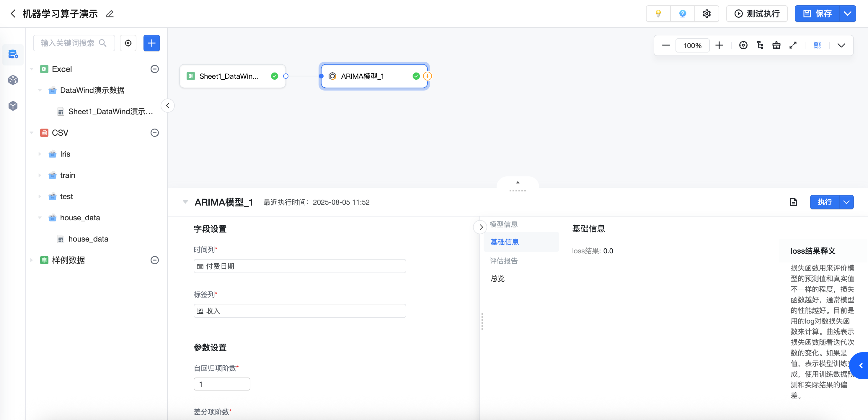The image size is (868, 420).
Task: Toggle the grid dots icon in canvas toolbar
Action: pyautogui.click(x=817, y=45)
